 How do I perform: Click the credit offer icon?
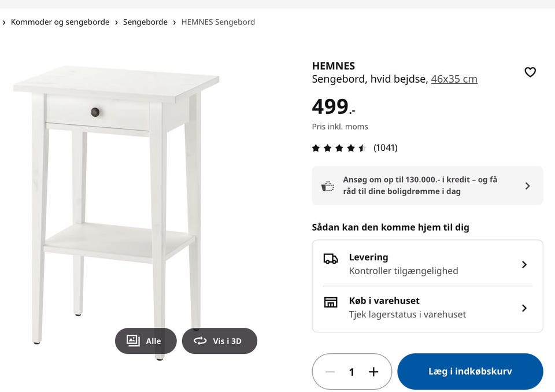click(328, 186)
